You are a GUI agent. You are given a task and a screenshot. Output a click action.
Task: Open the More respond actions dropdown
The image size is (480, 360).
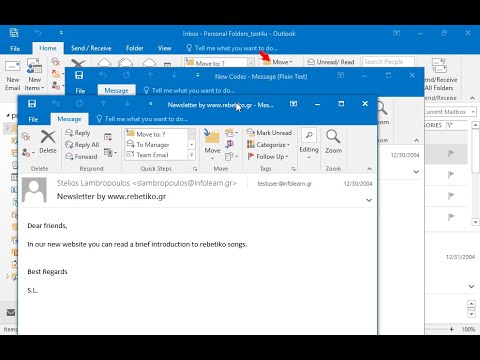[110, 153]
